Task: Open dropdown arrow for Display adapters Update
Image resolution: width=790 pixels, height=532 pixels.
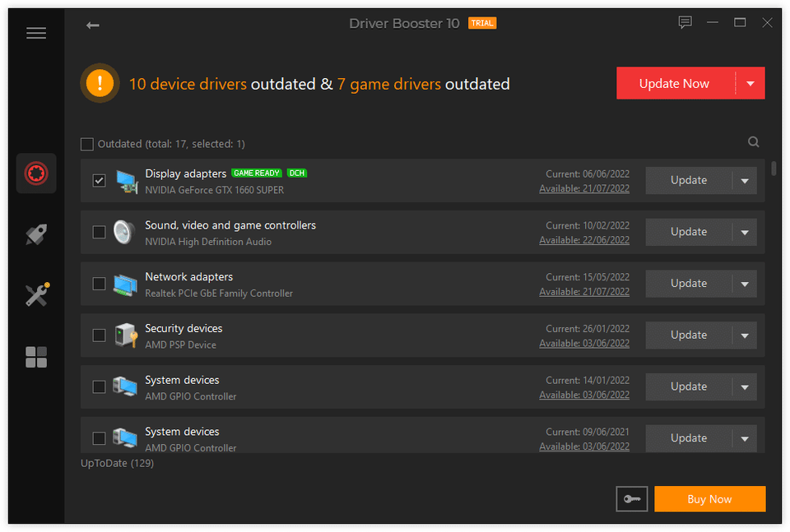Action: pyautogui.click(x=744, y=181)
